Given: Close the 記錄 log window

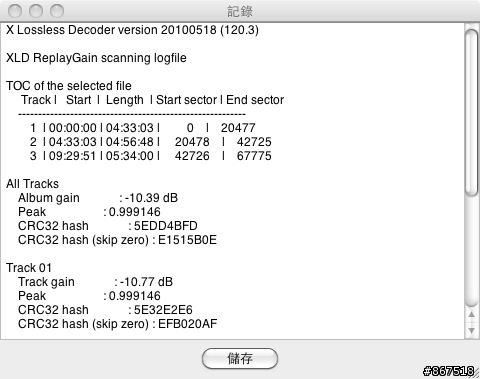Looking at the screenshot, I should coord(15,11).
